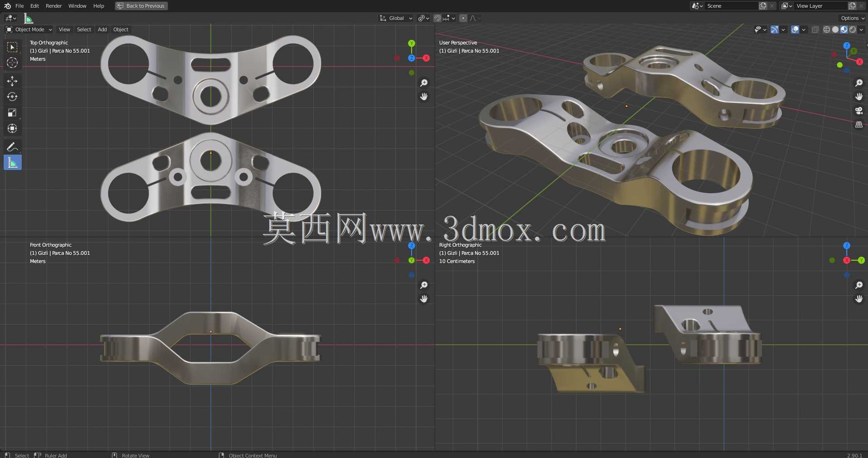The width and height of the screenshot is (868, 458).
Task: Open view layer browse dropdown
Action: pyautogui.click(x=786, y=6)
